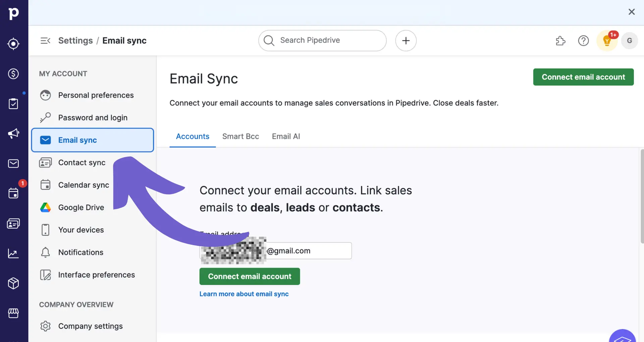Click the Company settings gear icon
The height and width of the screenshot is (342, 644).
(x=45, y=326)
